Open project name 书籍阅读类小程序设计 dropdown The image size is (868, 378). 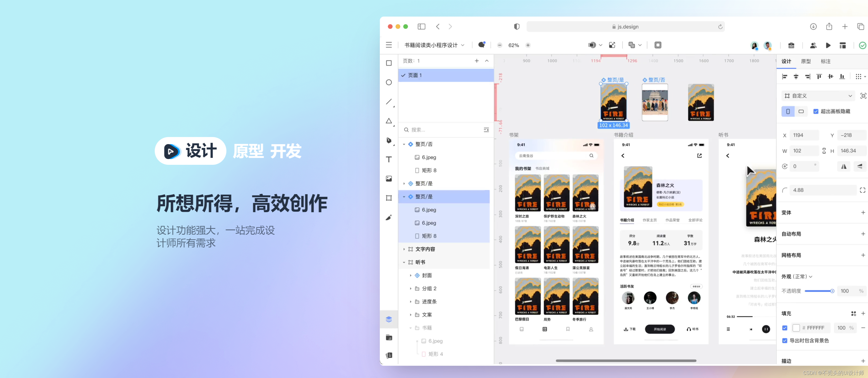(434, 45)
